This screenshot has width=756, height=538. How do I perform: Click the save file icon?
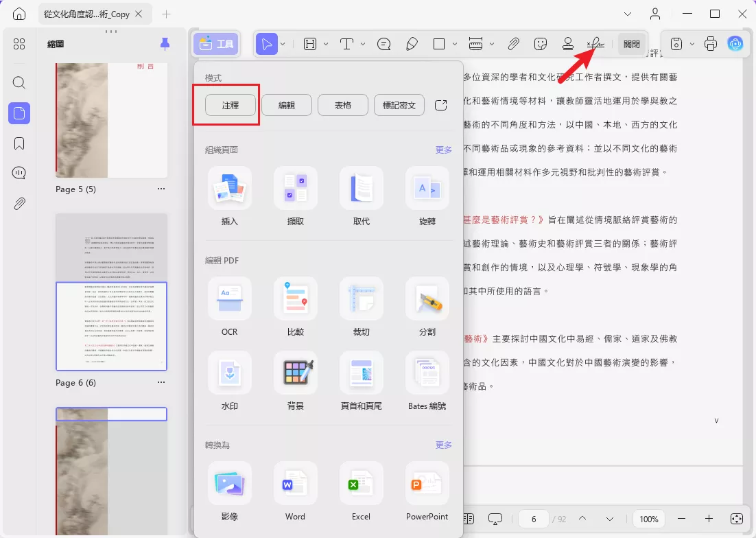click(676, 45)
